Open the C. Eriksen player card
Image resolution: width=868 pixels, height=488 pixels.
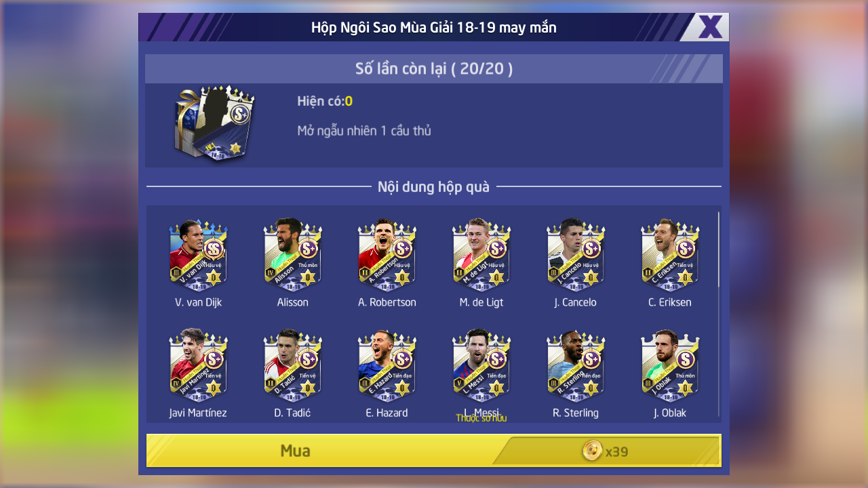click(669, 255)
